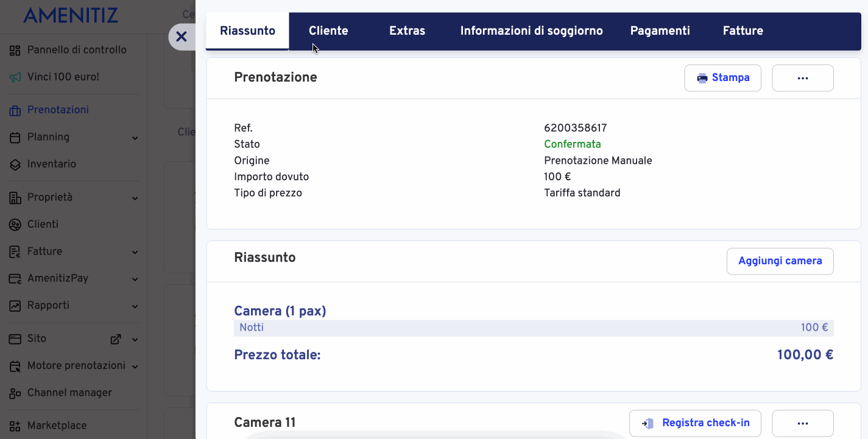Switch to the Cliente tab
The height and width of the screenshot is (439, 868).
pos(328,30)
